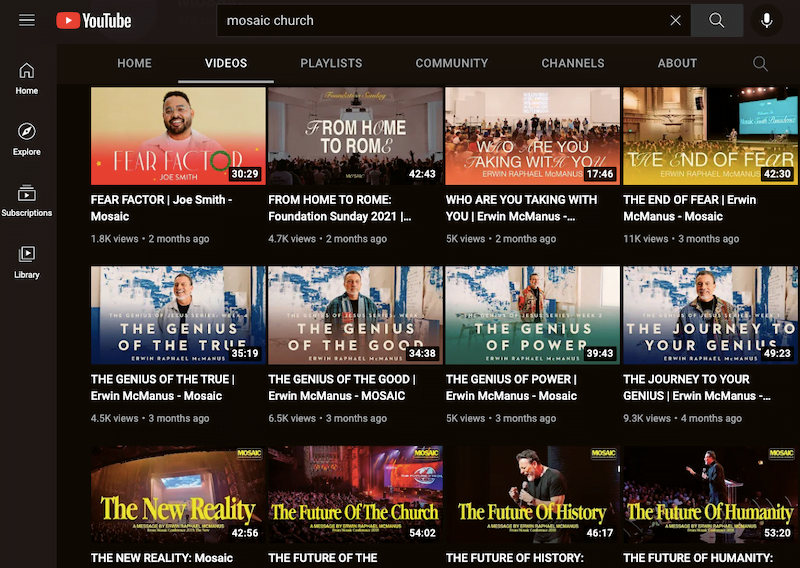Click '4.7K views • 2 months ago' text
This screenshot has width=800, height=568.
(x=328, y=239)
